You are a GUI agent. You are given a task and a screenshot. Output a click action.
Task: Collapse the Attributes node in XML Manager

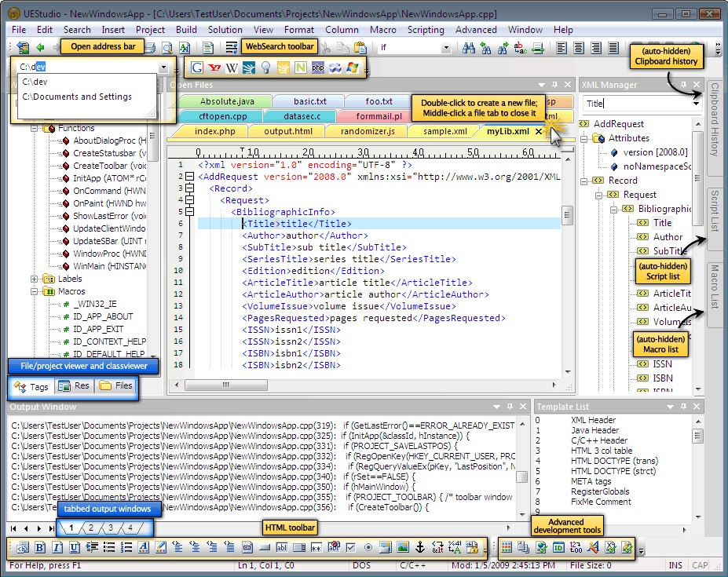click(584, 138)
